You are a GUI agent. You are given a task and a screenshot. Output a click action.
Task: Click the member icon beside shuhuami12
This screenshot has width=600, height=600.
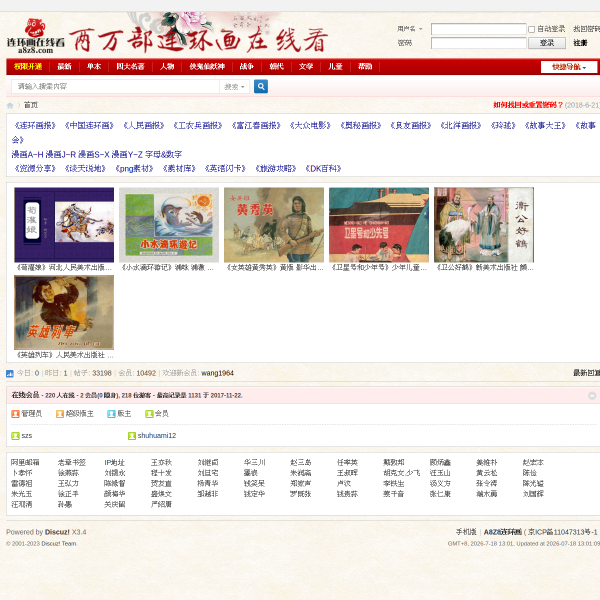pos(132,436)
